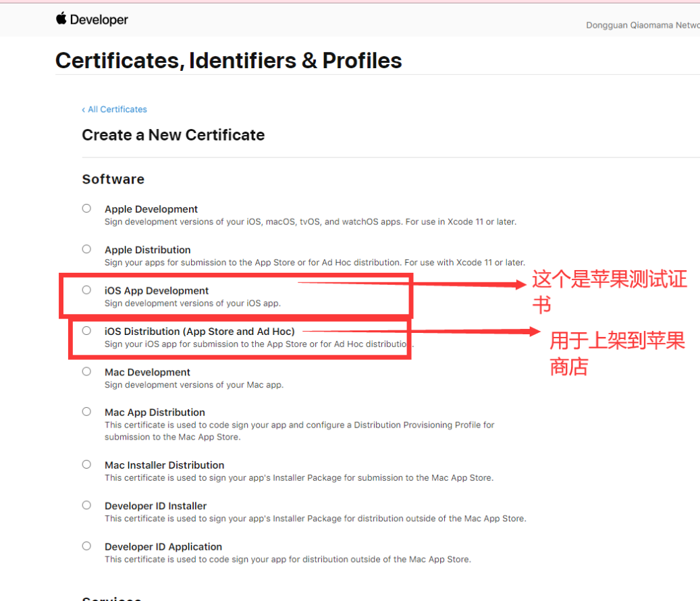This screenshot has height=601, width=700.
Task: Click the Dongguan Qiaomama account name
Action: tap(643, 25)
